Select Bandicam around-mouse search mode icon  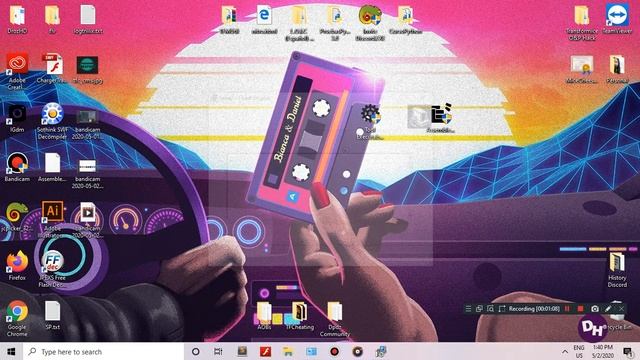490,309
